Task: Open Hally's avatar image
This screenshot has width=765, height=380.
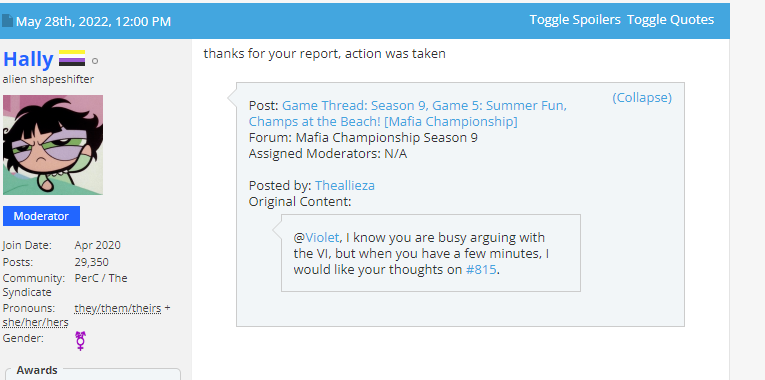Action: coord(53,145)
